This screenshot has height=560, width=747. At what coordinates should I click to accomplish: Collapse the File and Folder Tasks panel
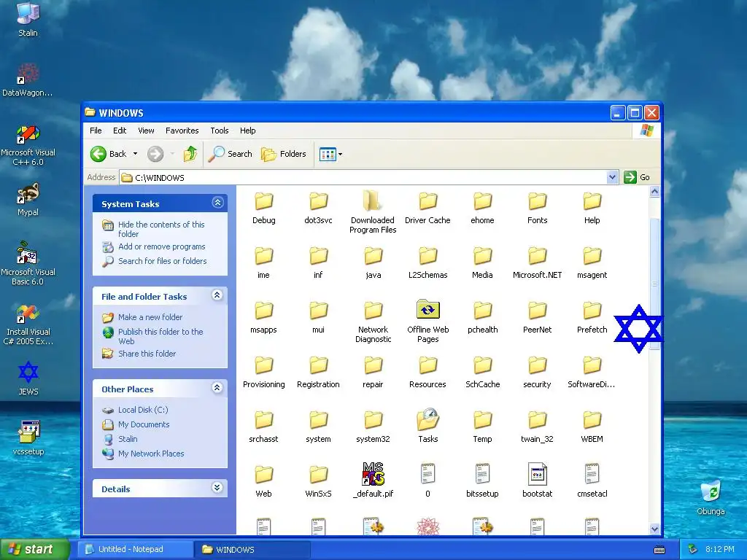coord(217,295)
